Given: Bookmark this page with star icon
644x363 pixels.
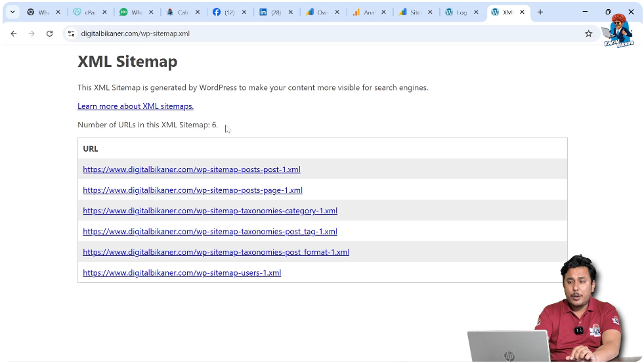Looking at the screenshot, I should (589, 33).
